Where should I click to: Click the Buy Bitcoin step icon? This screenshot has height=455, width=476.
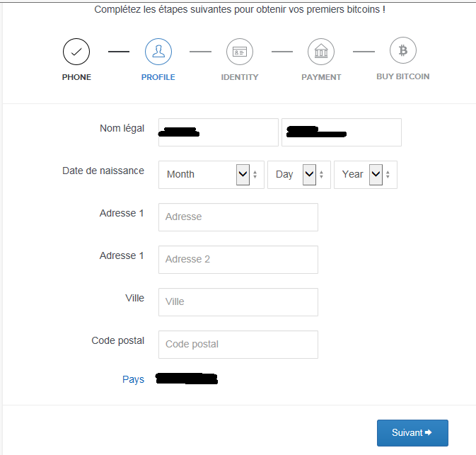tap(403, 50)
